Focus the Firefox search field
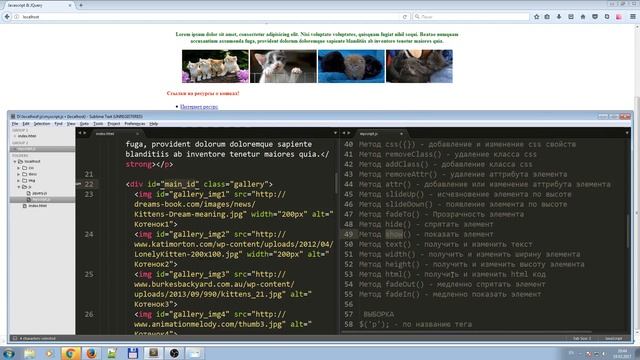640x360 pixels. click(471, 17)
